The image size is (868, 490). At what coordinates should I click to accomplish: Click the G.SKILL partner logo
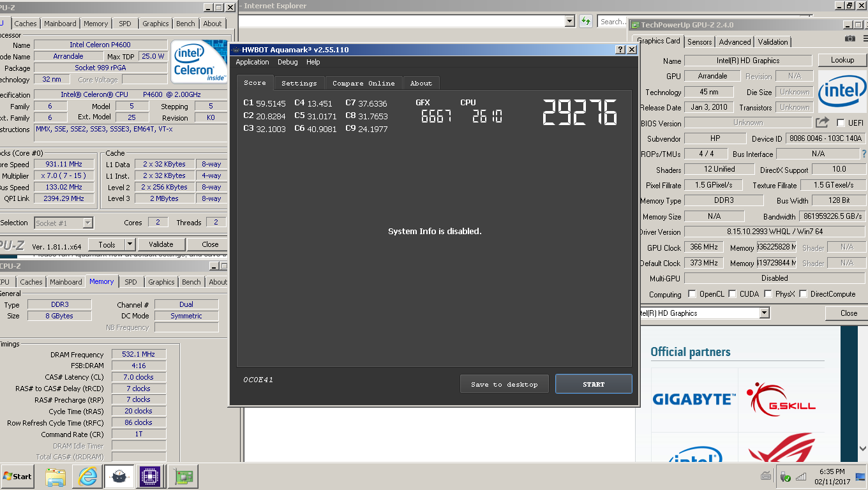[781, 399]
